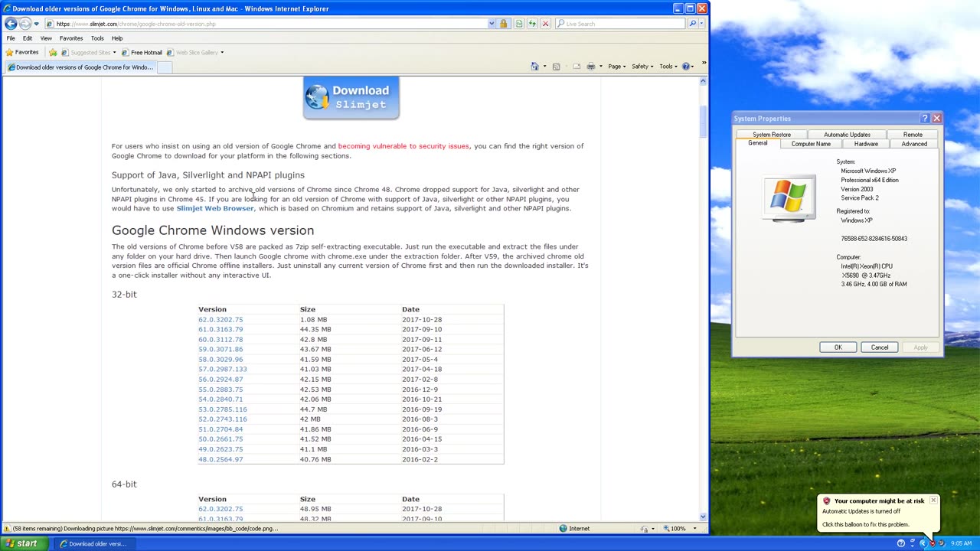Switch to Remote tab
The image size is (980, 551).
click(x=913, y=135)
